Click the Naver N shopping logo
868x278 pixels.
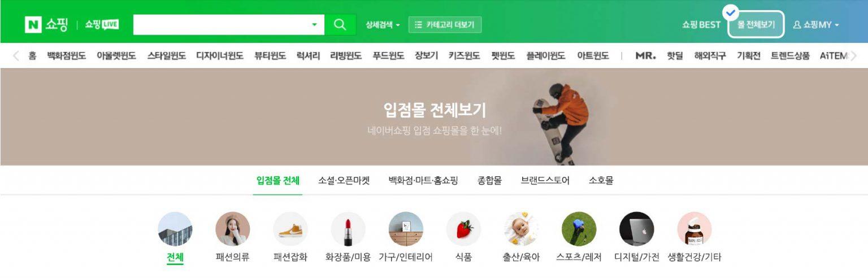[x=46, y=25]
